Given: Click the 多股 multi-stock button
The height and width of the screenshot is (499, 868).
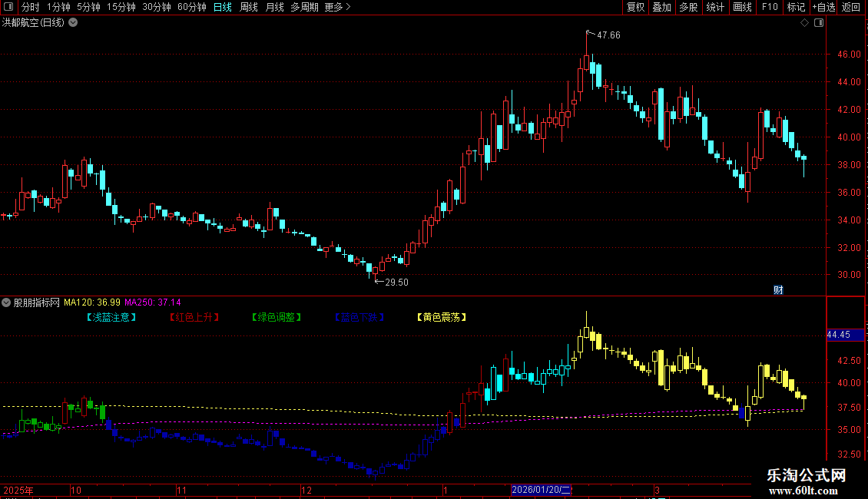Looking at the screenshot, I should click(x=688, y=7).
